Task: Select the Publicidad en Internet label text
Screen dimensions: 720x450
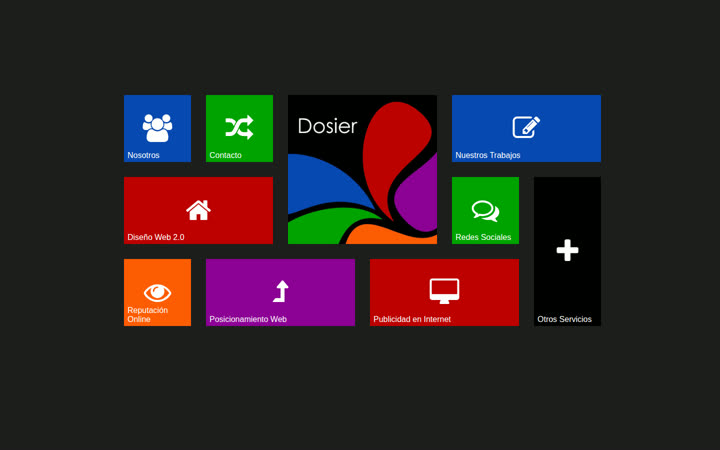Action: click(412, 319)
